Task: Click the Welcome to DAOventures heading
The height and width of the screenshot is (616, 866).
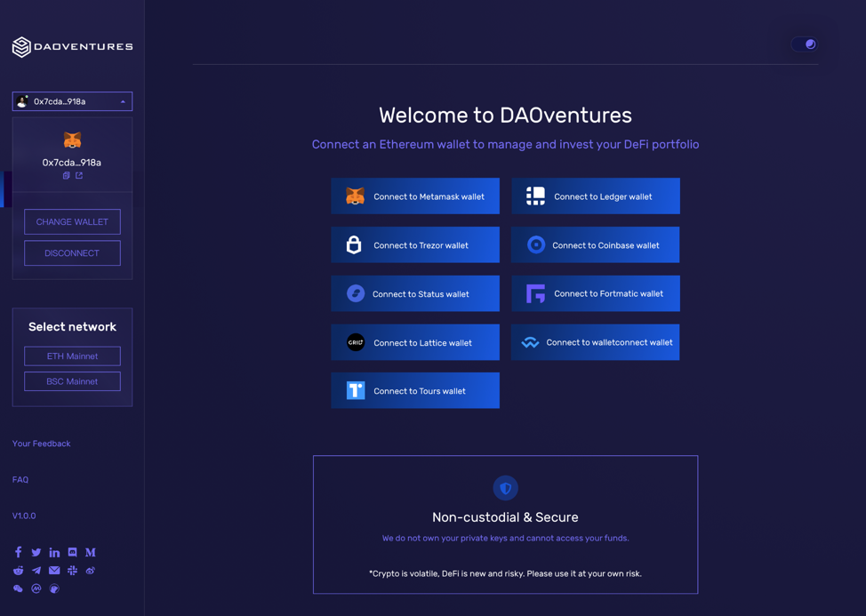Action: 505,116
